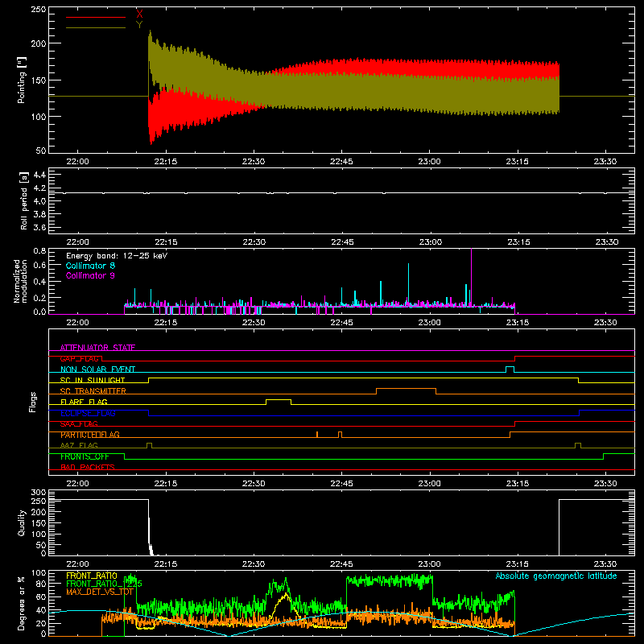644x644 pixels.
Task: Click the 23:00 tick under Pointing plot
Action: pyautogui.click(x=430, y=162)
